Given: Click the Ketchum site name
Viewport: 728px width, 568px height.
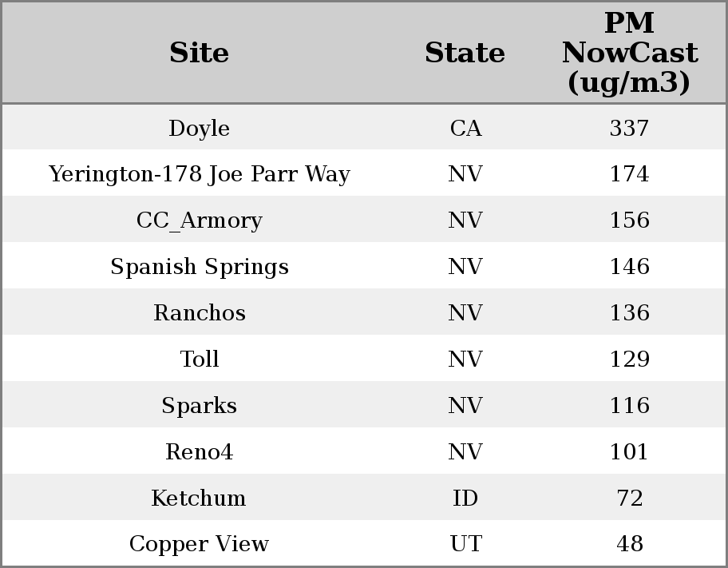Looking at the screenshot, I should pos(199,498).
